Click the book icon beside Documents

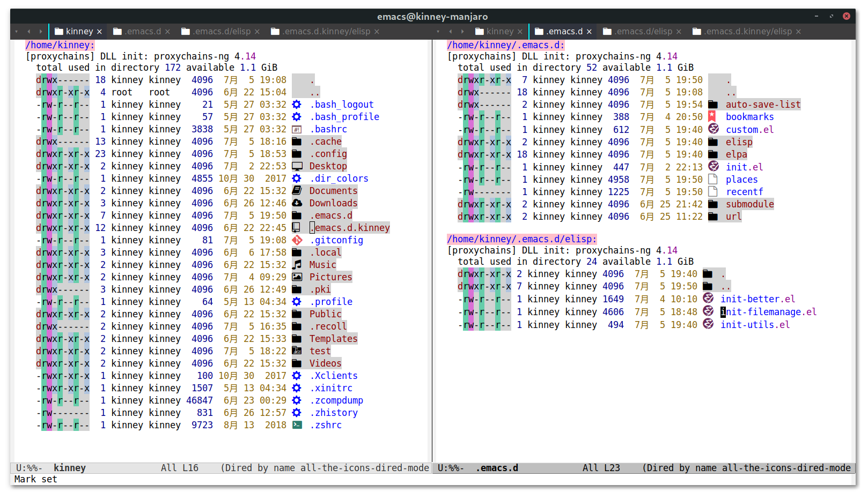(297, 190)
